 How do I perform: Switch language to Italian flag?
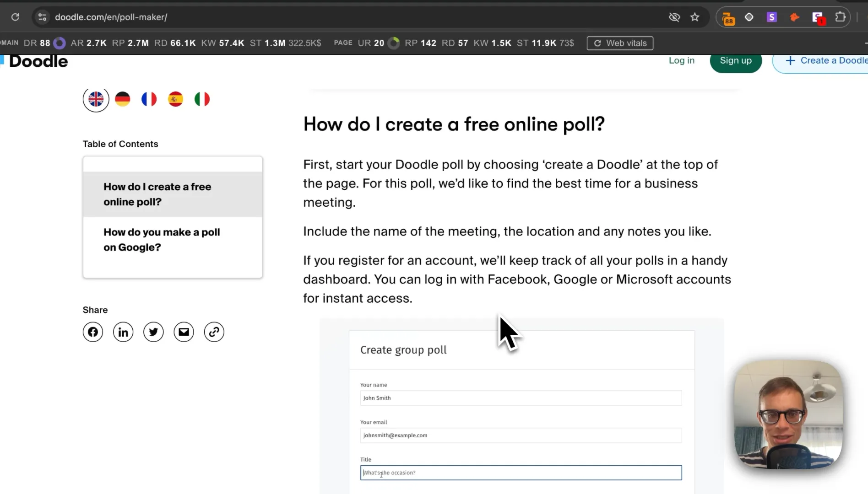202,99
